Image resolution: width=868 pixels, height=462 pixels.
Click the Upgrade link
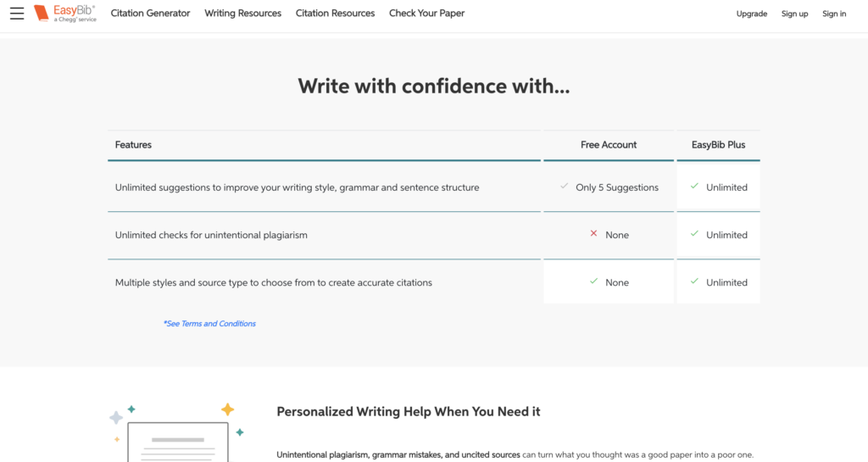(x=752, y=14)
